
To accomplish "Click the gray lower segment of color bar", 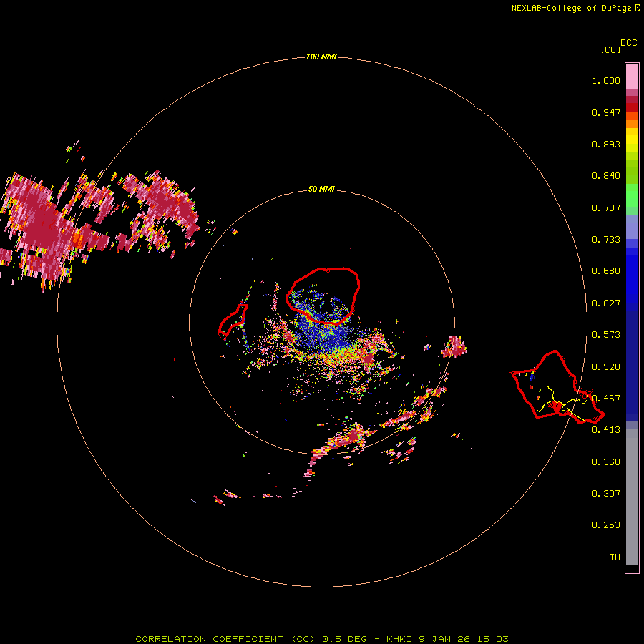I will (x=632, y=497).
